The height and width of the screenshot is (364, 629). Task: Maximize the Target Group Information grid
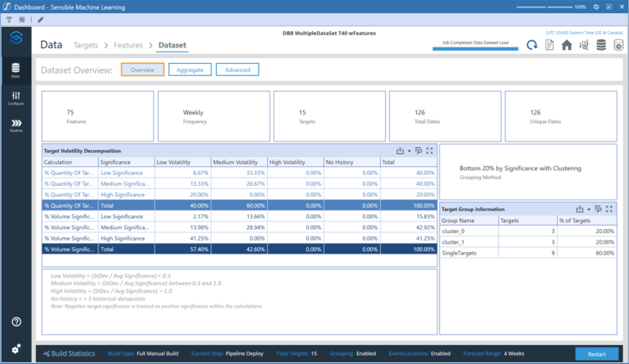[609, 209]
